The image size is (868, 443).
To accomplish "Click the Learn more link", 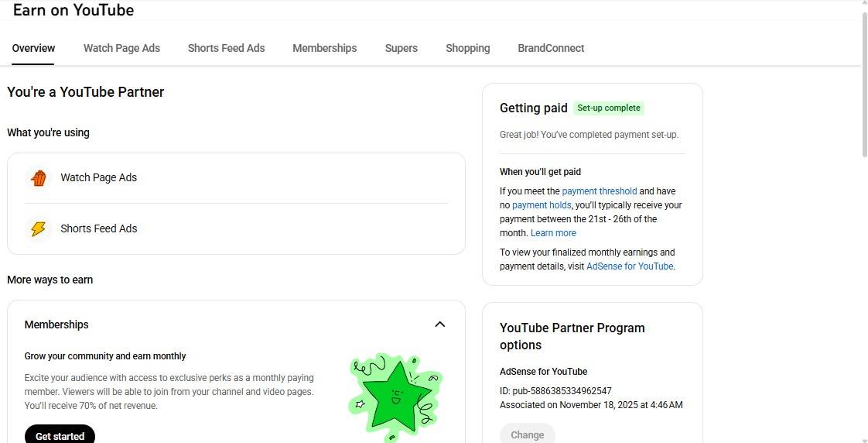I will coord(553,233).
